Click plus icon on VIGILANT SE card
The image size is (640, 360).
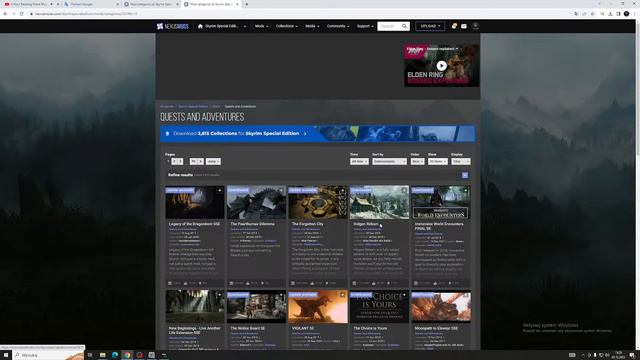[x=343, y=295]
